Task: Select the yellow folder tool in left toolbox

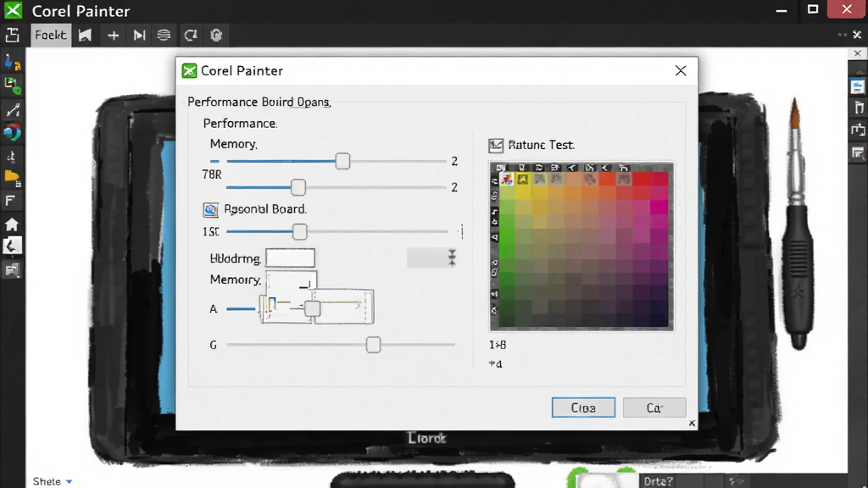Action: pos(12,178)
